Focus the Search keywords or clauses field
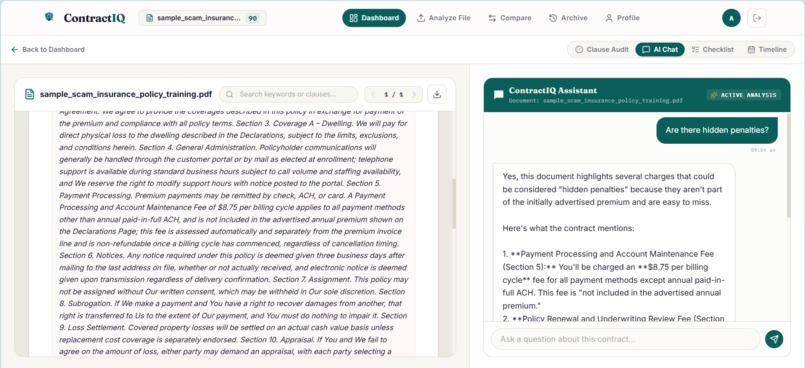 [288, 94]
